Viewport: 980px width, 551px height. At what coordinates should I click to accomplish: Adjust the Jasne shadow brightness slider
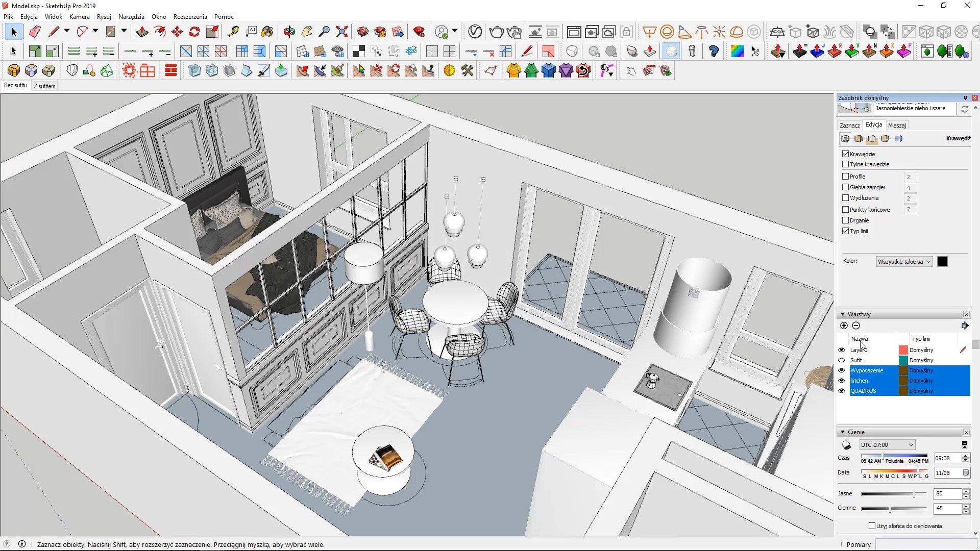915,493
